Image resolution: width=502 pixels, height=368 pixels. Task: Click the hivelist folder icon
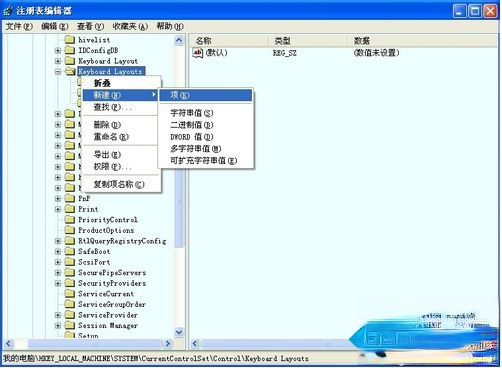point(70,40)
